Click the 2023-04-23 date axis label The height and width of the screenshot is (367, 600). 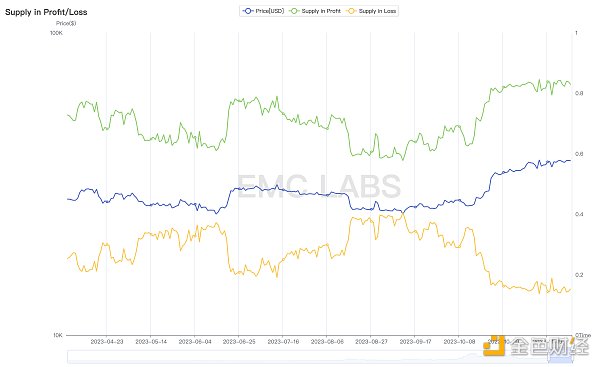pos(107,341)
